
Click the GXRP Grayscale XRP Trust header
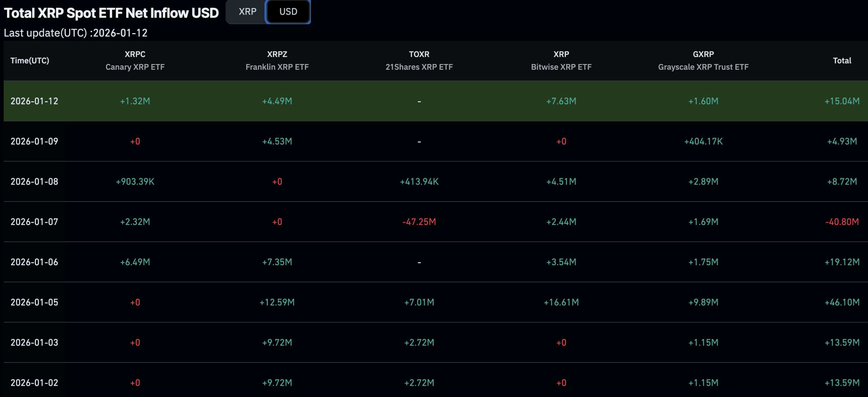click(703, 60)
